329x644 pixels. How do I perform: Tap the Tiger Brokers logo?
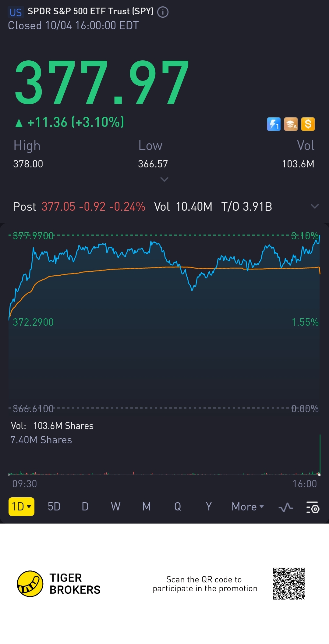30,584
